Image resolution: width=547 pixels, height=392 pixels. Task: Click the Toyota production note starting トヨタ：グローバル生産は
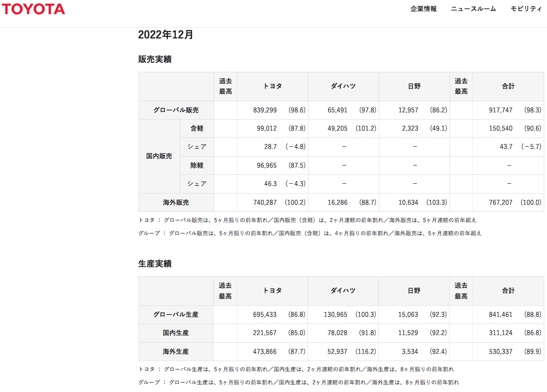tap(296, 369)
